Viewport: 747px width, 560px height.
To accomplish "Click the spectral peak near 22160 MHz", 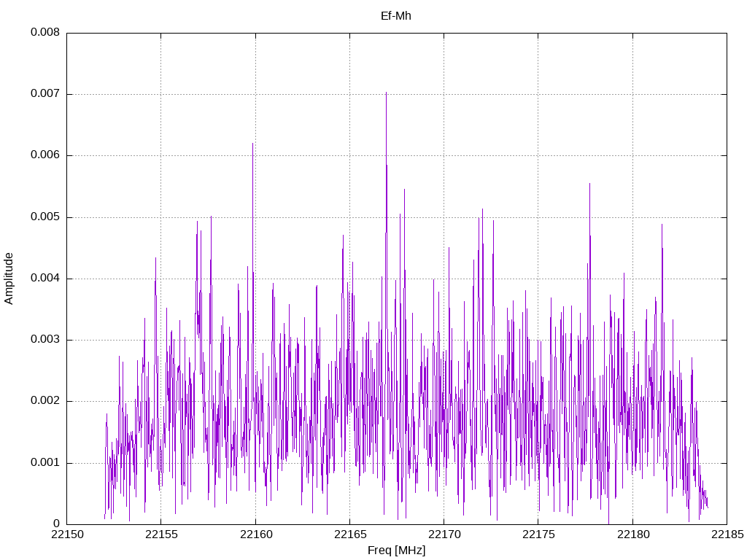I will pyautogui.click(x=252, y=144).
